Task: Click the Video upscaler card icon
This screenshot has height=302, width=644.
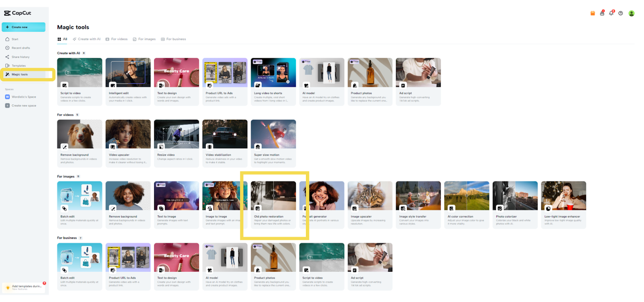Action: coord(113,147)
